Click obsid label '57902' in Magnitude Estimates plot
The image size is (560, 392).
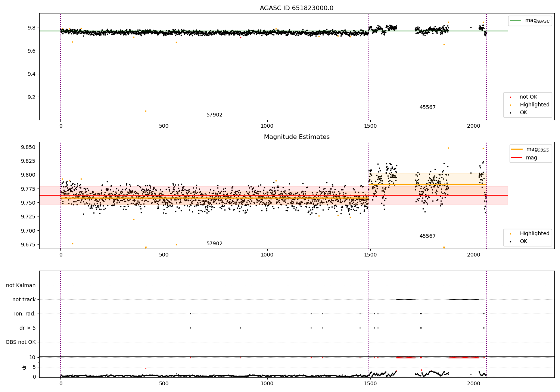point(214,244)
